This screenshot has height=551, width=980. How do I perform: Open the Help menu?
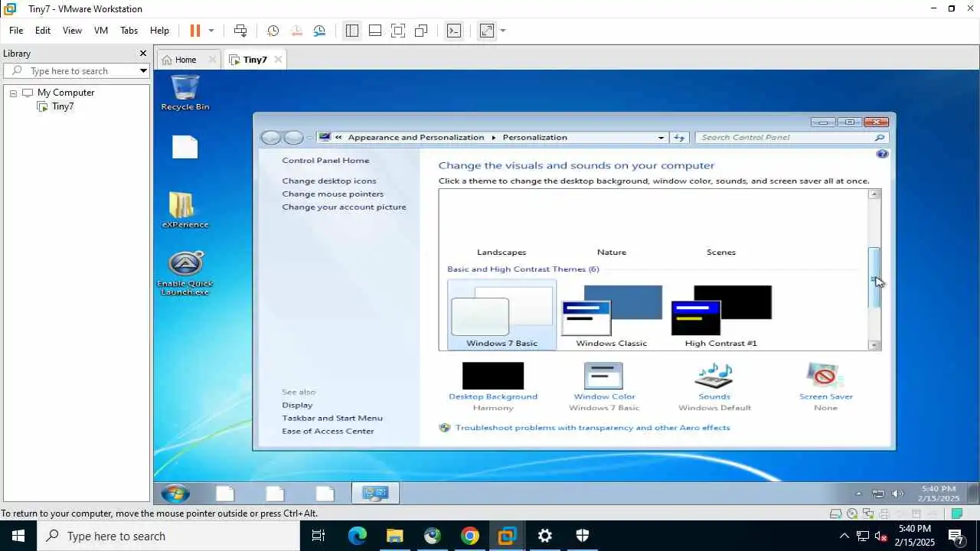pos(159,31)
